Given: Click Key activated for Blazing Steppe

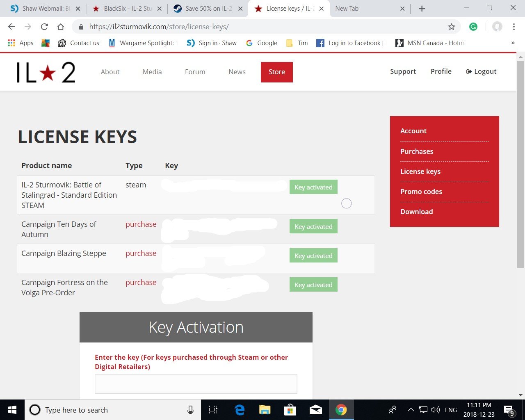Looking at the screenshot, I should (x=313, y=256).
